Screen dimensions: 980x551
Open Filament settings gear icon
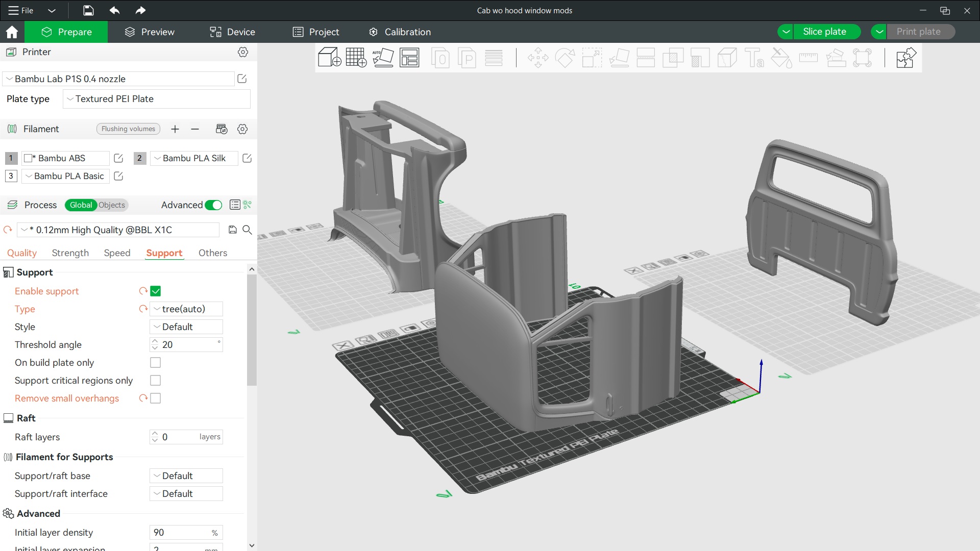click(242, 129)
